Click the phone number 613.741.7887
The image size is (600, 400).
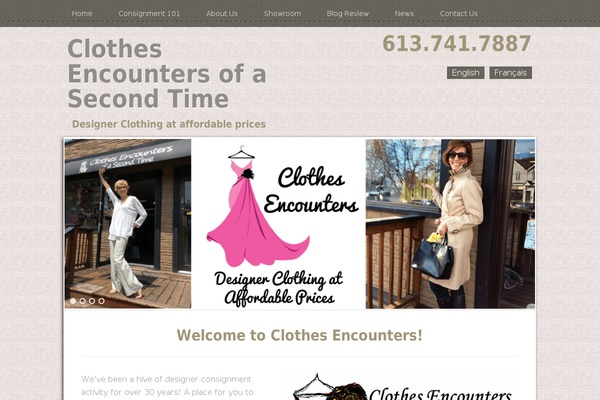pos(457,44)
